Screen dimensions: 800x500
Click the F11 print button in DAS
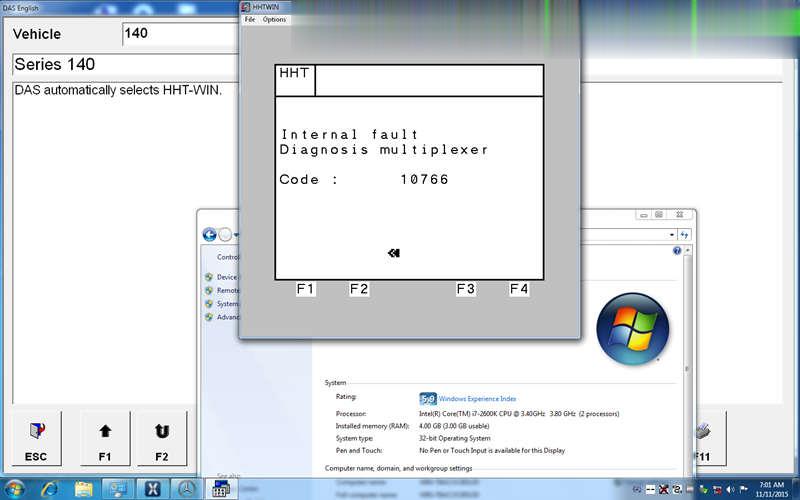coord(710,439)
